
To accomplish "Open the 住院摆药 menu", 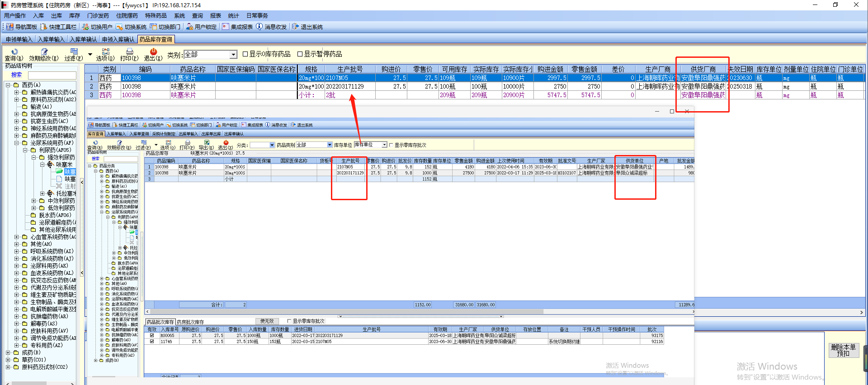I will click(x=127, y=16).
